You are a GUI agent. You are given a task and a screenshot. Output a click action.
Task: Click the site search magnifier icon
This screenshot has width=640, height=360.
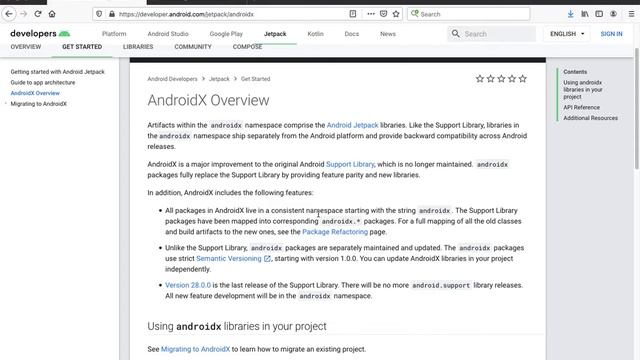456,33
